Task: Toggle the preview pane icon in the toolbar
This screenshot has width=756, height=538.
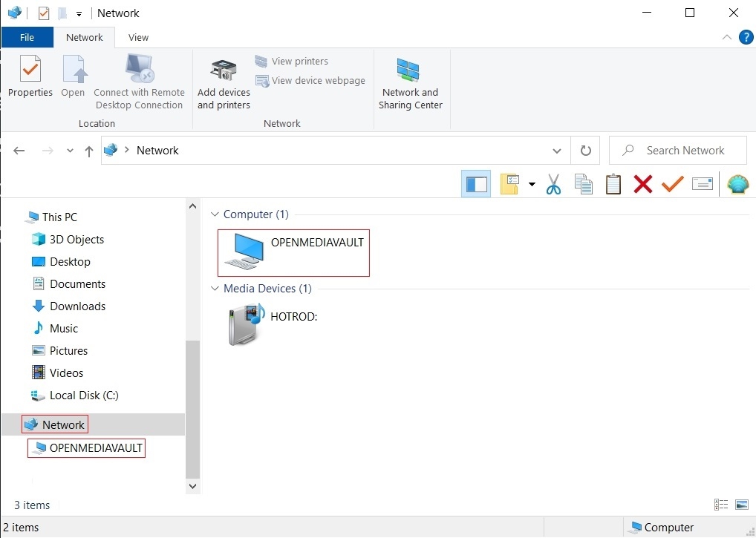Action: [x=475, y=184]
